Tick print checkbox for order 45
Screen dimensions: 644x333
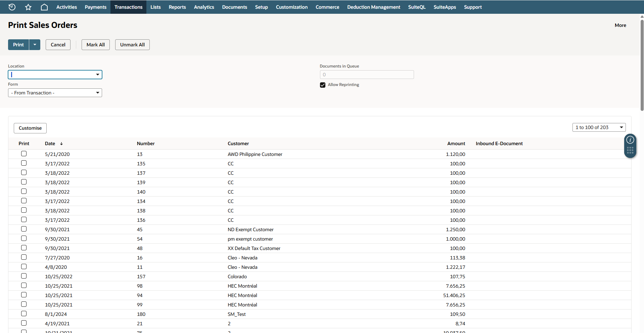pyautogui.click(x=24, y=229)
